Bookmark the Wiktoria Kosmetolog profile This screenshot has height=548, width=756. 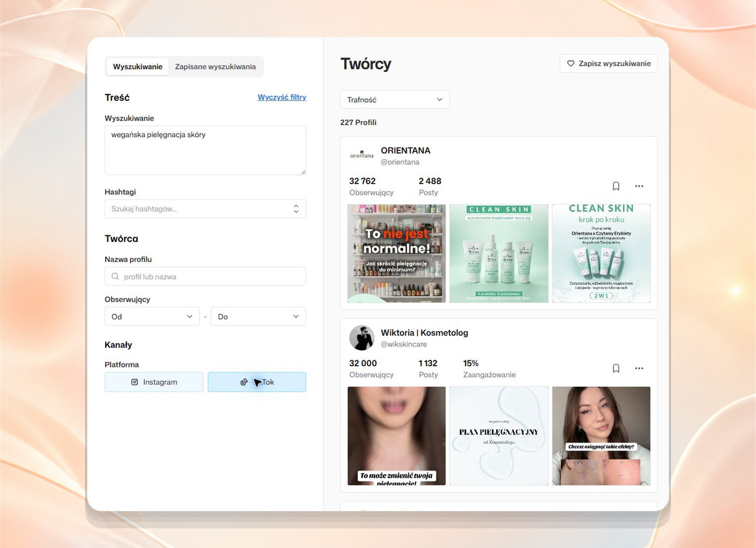(x=616, y=368)
